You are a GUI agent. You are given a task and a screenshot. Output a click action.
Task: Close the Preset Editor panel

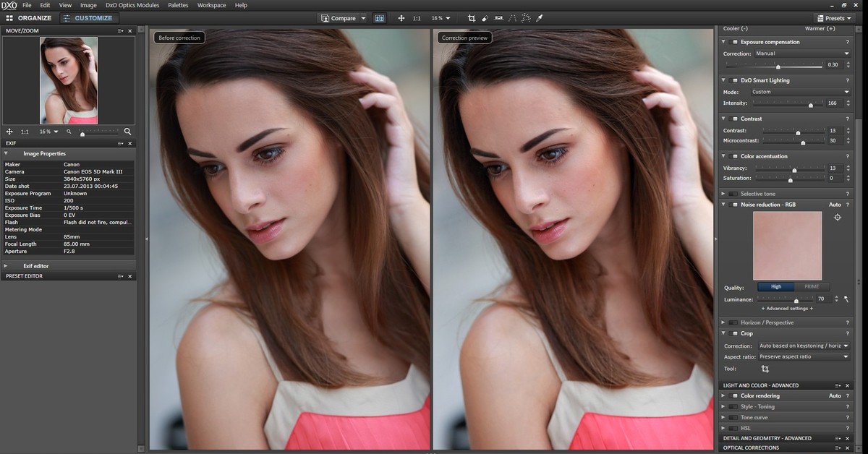(x=130, y=276)
